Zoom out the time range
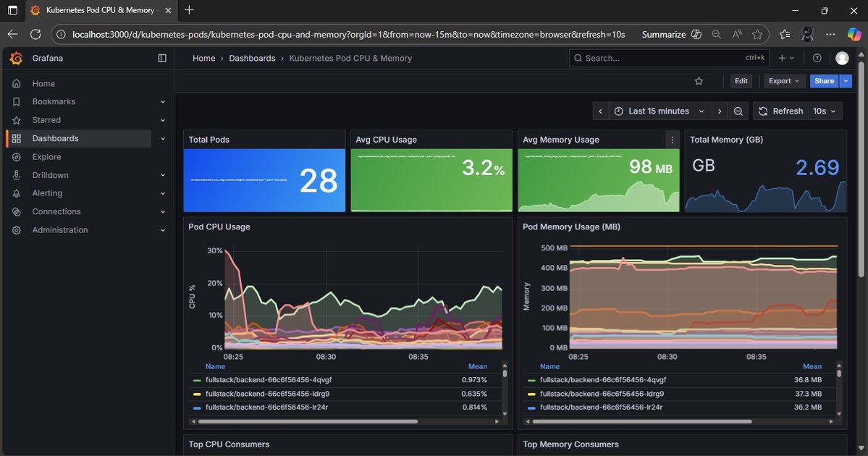Image resolution: width=868 pixels, height=456 pixels. click(x=738, y=111)
